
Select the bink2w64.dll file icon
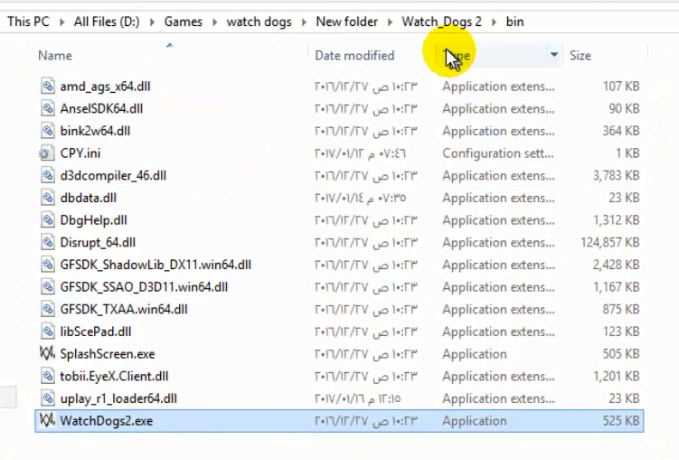click(x=48, y=131)
